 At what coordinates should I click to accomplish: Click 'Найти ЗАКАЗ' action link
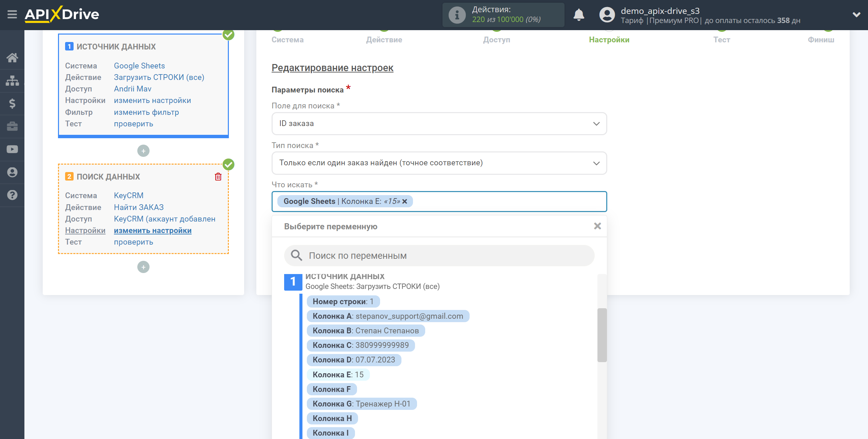point(139,207)
